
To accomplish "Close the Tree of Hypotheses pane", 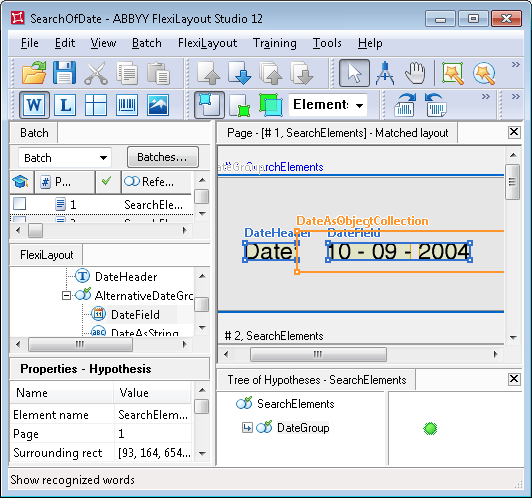I will 514,379.
